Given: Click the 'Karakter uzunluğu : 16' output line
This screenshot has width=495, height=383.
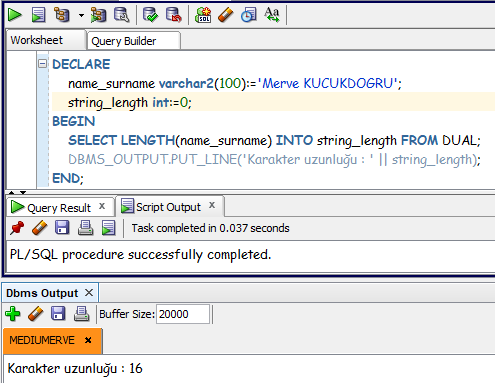Looking at the screenshot, I should (x=75, y=369).
